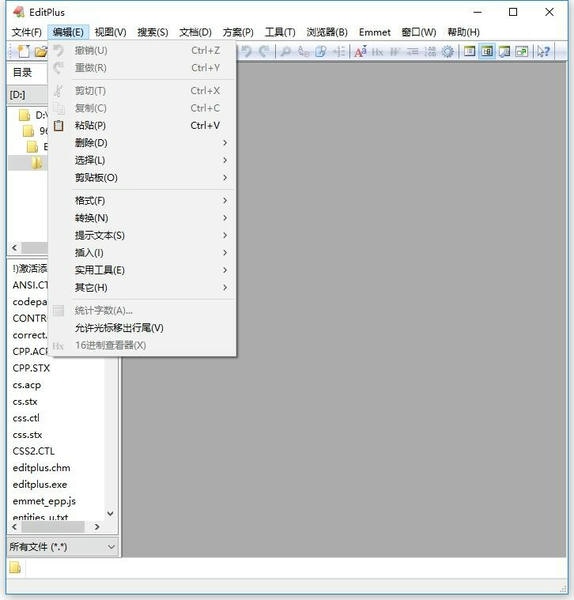
Task: Click file list horizontal scroll-right arrow
Action: 97,527
